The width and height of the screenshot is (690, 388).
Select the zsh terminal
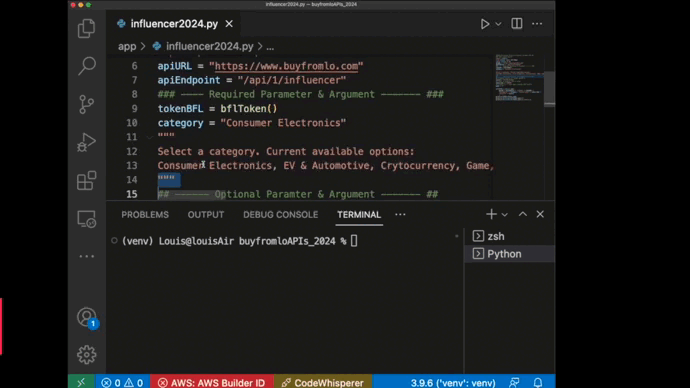pos(510,236)
